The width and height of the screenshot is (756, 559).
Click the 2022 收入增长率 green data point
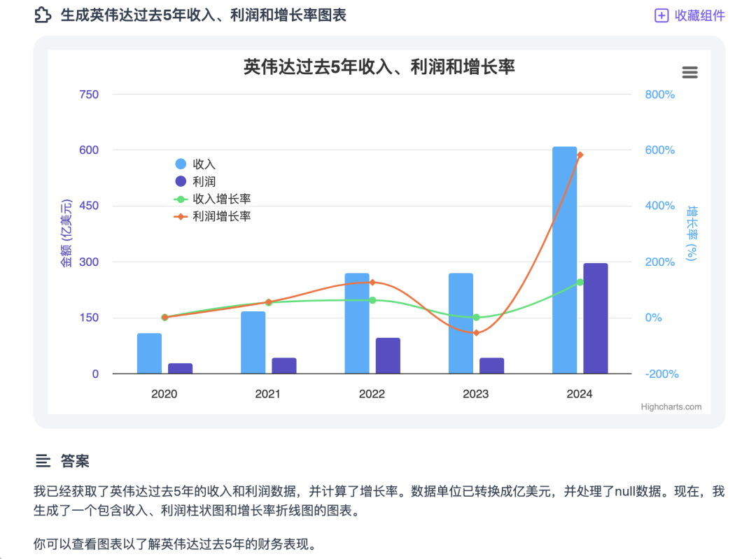372,300
